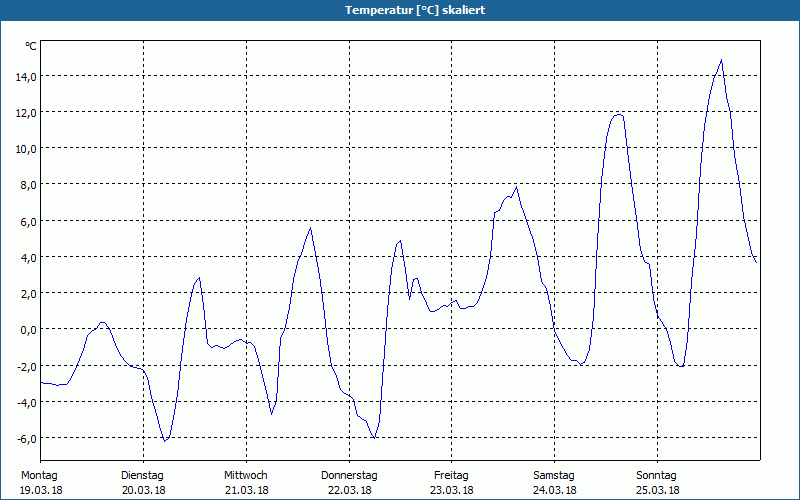This screenshot has width=800, height=500.
Task: Click the 2,0 axis value
Action: click(x=28, y=293)
